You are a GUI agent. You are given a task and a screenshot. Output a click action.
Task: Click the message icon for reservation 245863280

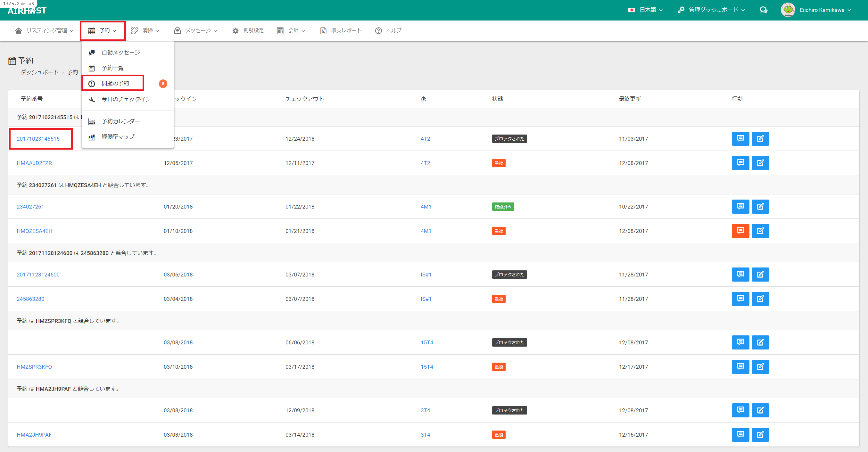(740, 299)
